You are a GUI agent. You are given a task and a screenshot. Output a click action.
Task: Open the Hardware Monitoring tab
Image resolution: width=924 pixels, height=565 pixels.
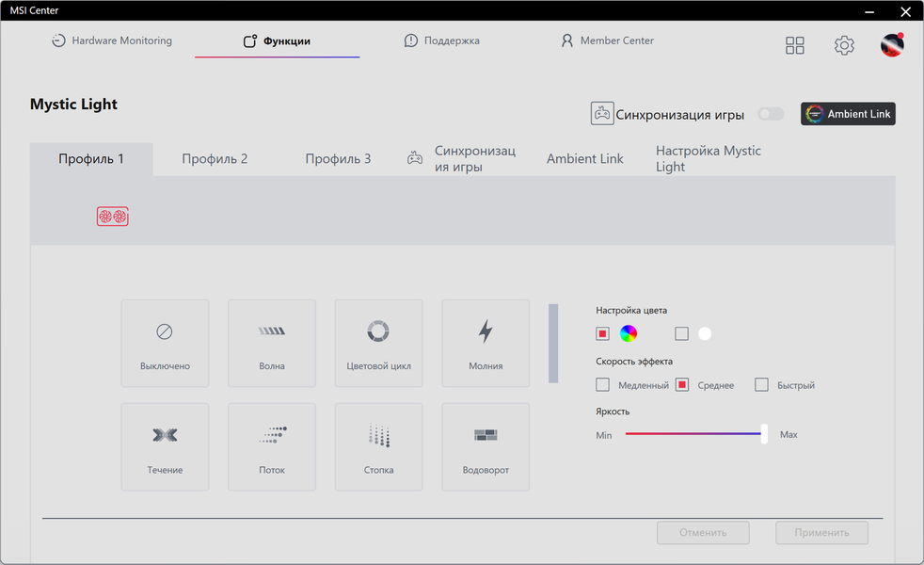(112, 40)
